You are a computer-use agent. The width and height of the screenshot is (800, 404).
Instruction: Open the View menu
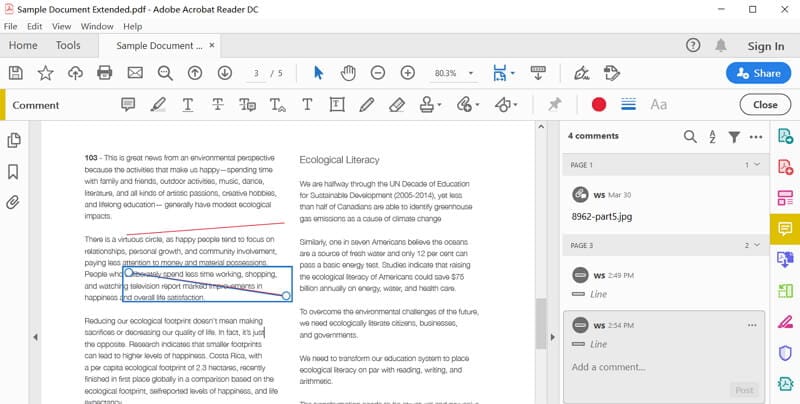(61, 27)
